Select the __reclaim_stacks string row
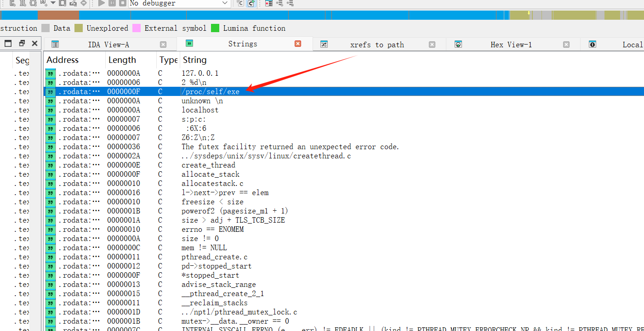This screenshot has width=644, height=331. (344, 303)
